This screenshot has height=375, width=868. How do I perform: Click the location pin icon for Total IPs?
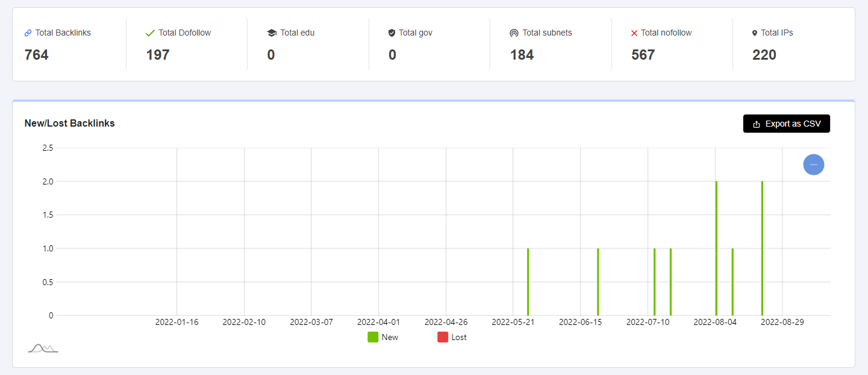coord(755,33)
